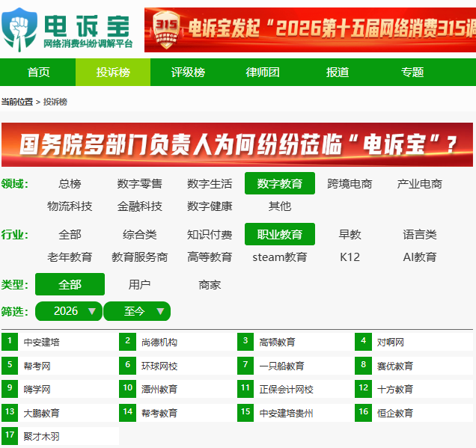Choose the 早教 industry filter
Viewport: 476px width, 448px height.
point(350,234)
